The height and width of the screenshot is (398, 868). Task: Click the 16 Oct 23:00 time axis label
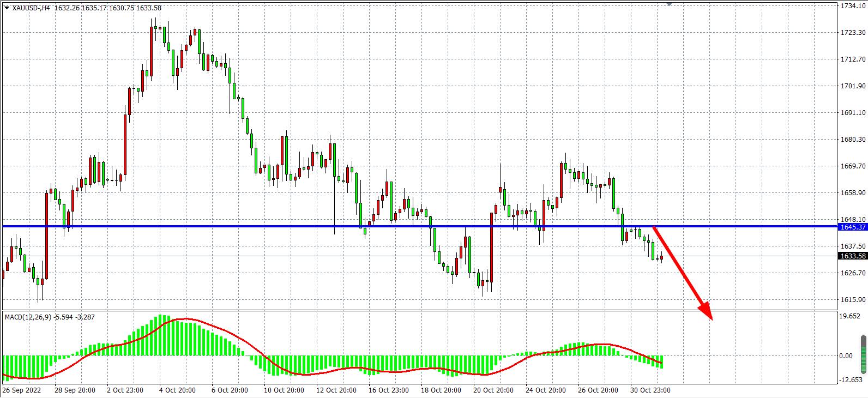coord(389,390)
